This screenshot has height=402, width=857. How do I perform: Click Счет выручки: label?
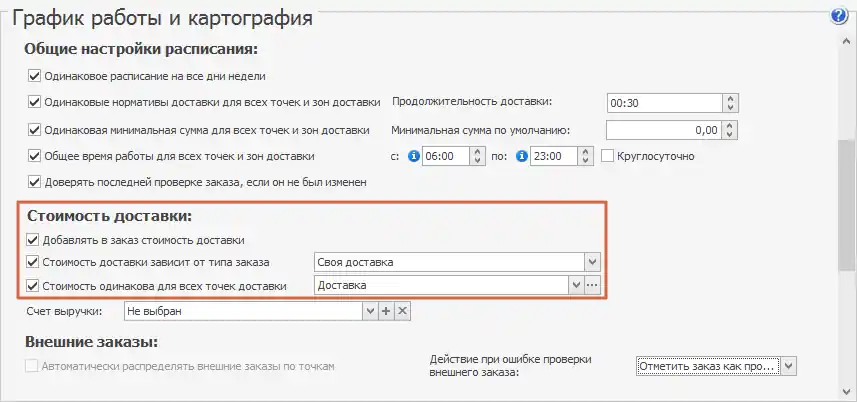point(64,311)
